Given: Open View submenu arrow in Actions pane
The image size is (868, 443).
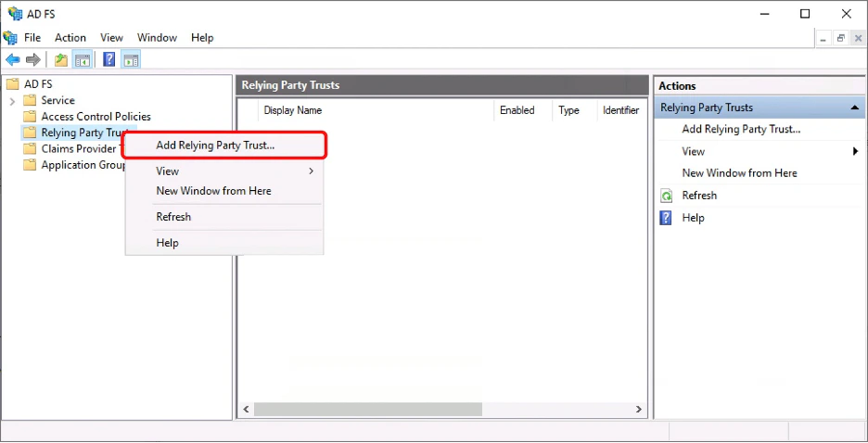Looking at the screenshot, I should pyautogui.click(x=856, y=151).
